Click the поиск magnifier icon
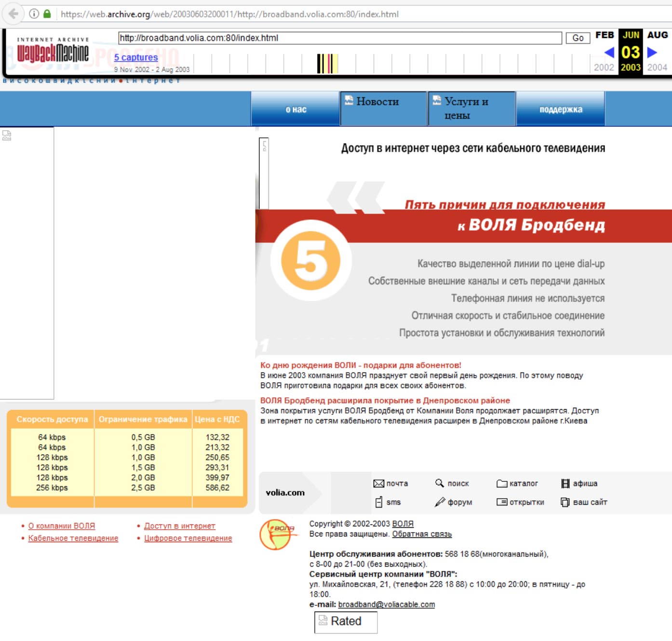The width and height of the screenshot is (672, 641). pyautogui.click(x=440, y=483)
